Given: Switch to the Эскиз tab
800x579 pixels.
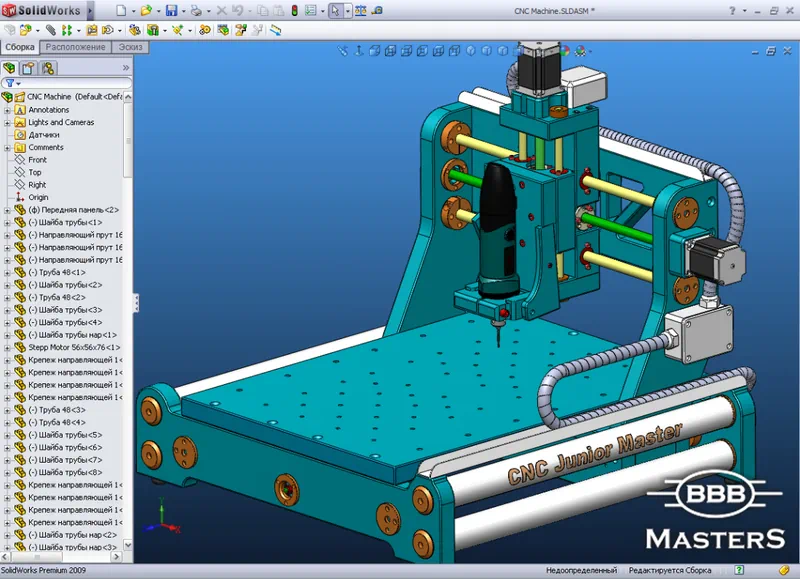Looking at the screenshot, I should 130,47.
